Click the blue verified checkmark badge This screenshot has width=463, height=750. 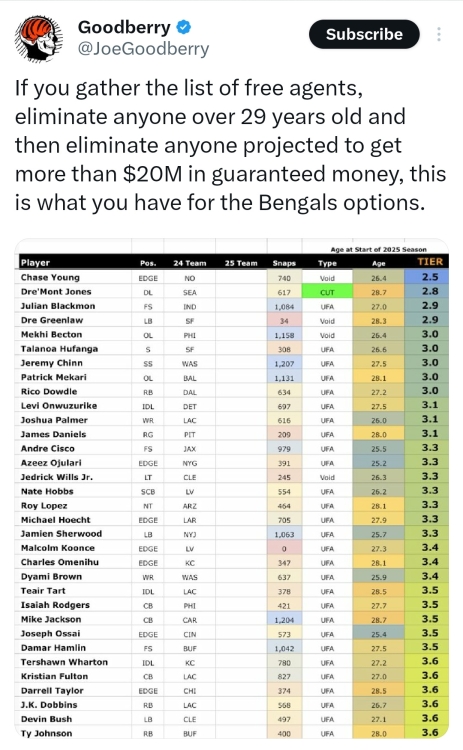tap(184, 27)
